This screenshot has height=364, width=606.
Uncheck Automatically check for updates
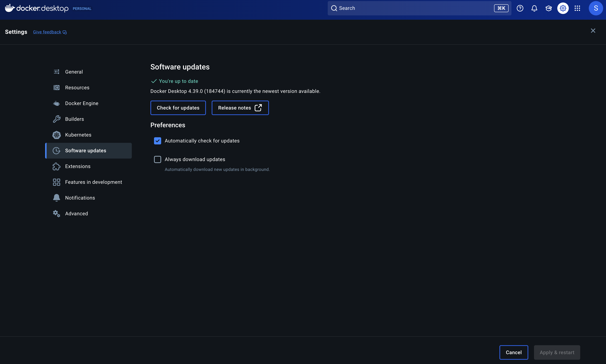pyautogui.click(x=158, y=141)
